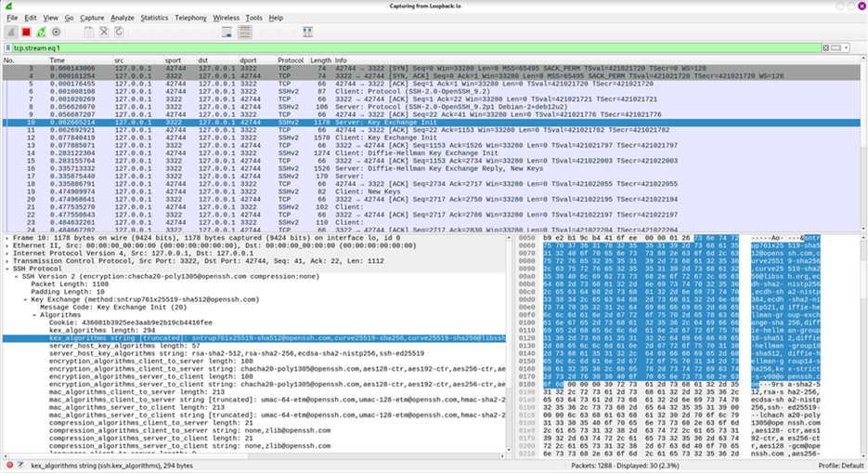Sort by the Protocol column header
The image size is (868, 473).
pos(291,60)
